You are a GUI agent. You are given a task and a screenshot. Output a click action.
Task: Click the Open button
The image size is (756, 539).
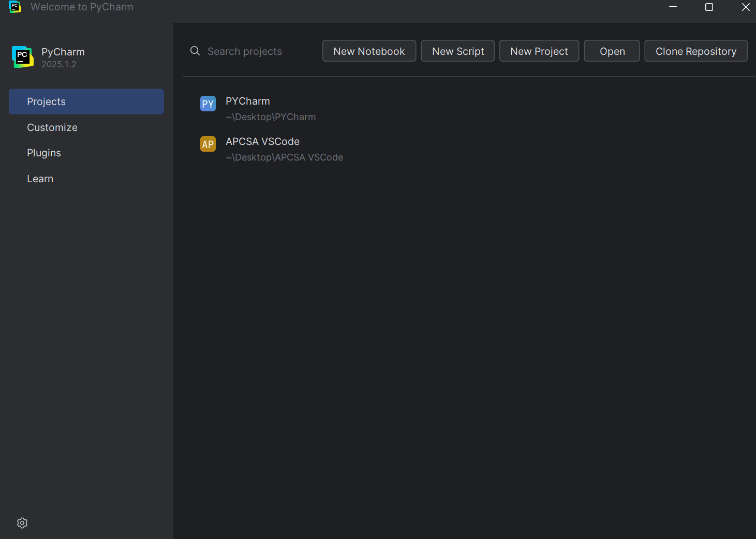[x=612, y=51]
